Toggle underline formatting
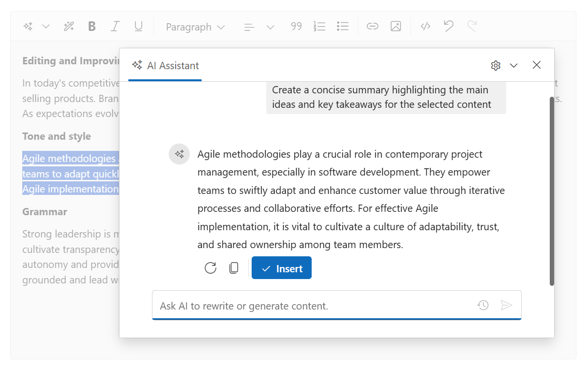Image resolution: width=588 pixels, height=369 pixels. pyautogui.click(x=138, y=27)
